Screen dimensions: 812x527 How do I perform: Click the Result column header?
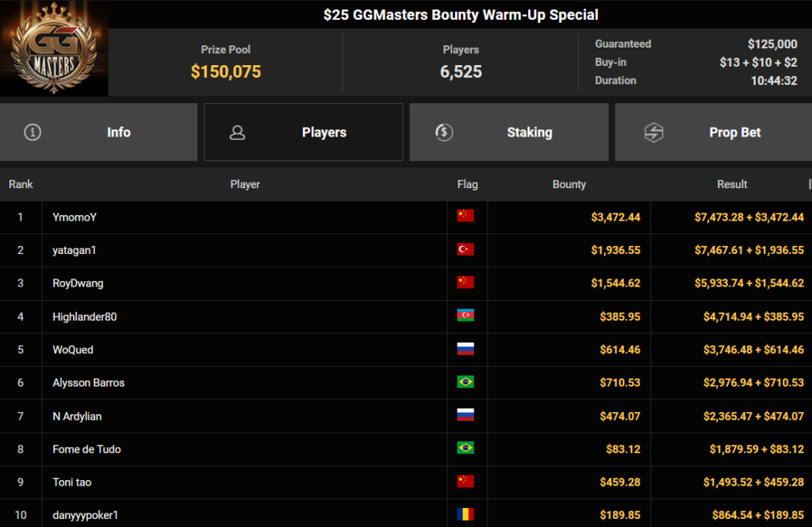[732, 184]
